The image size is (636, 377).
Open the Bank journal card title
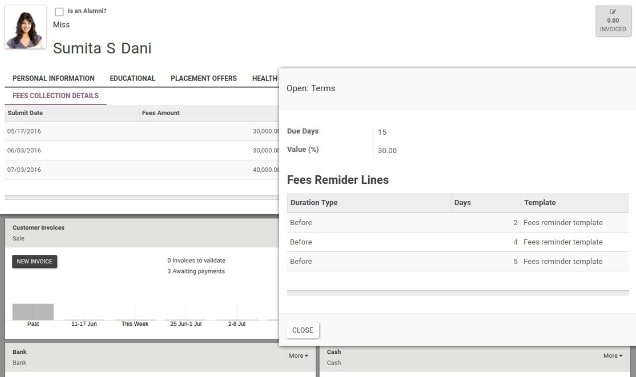coord(19,352)
